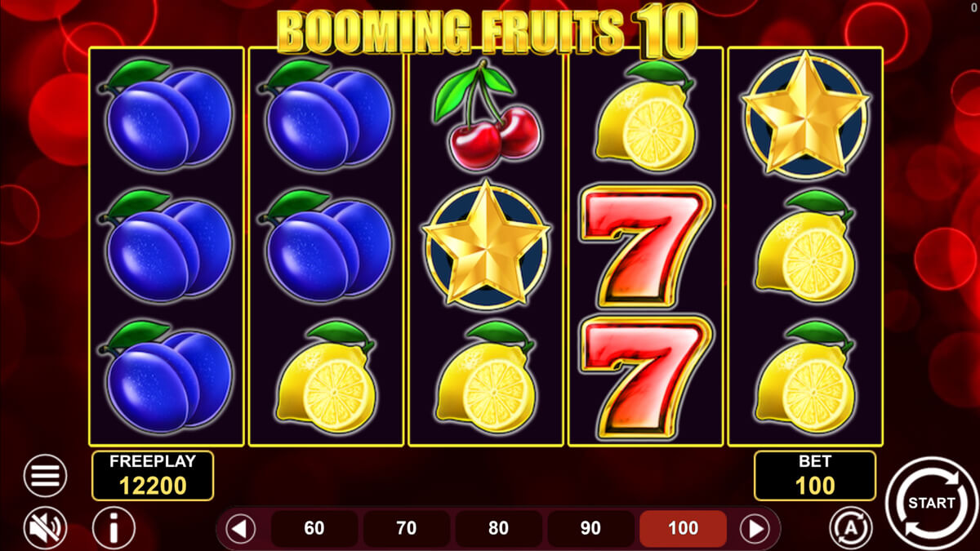Click the gold star on the third reel
The image size is (980, 551).
(485, 245)
